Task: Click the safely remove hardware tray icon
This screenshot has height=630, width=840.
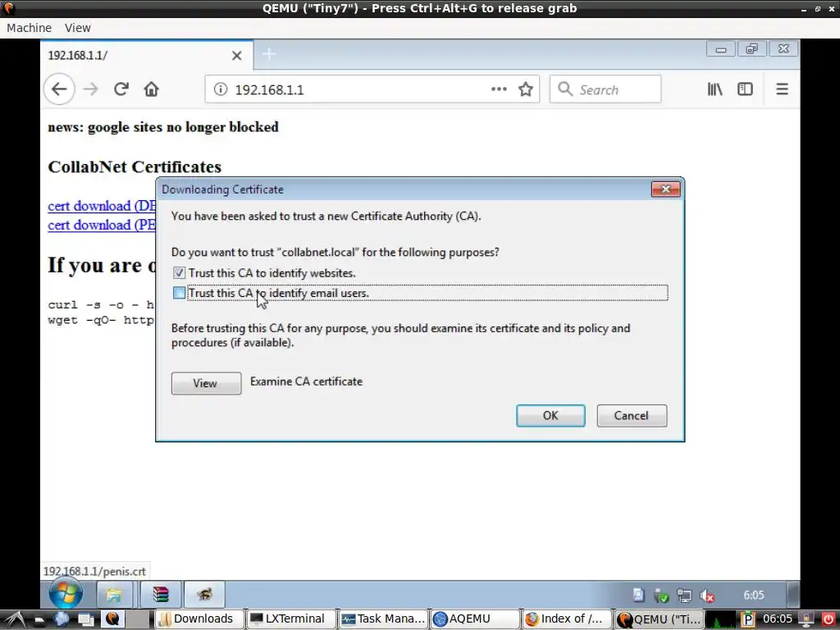Action: click(x=662, y=596)
